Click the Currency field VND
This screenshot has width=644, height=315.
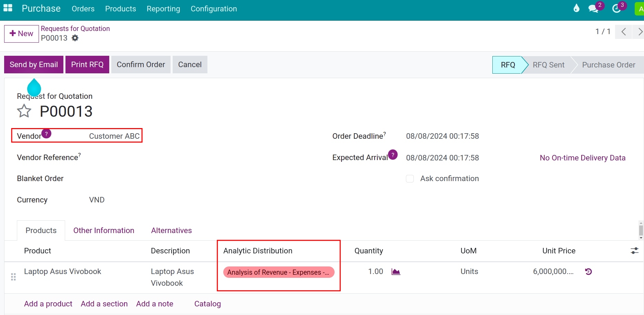click(x=97, y=200)
